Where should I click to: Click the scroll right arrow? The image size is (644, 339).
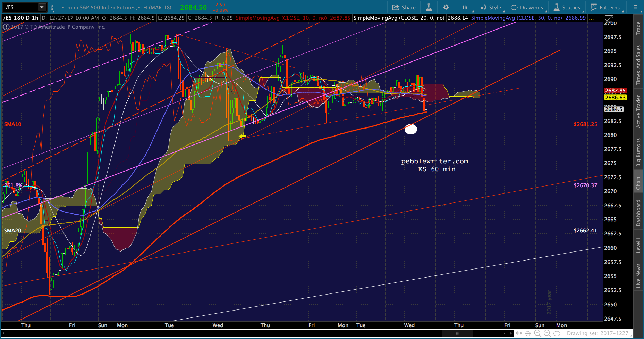(511, 333)
